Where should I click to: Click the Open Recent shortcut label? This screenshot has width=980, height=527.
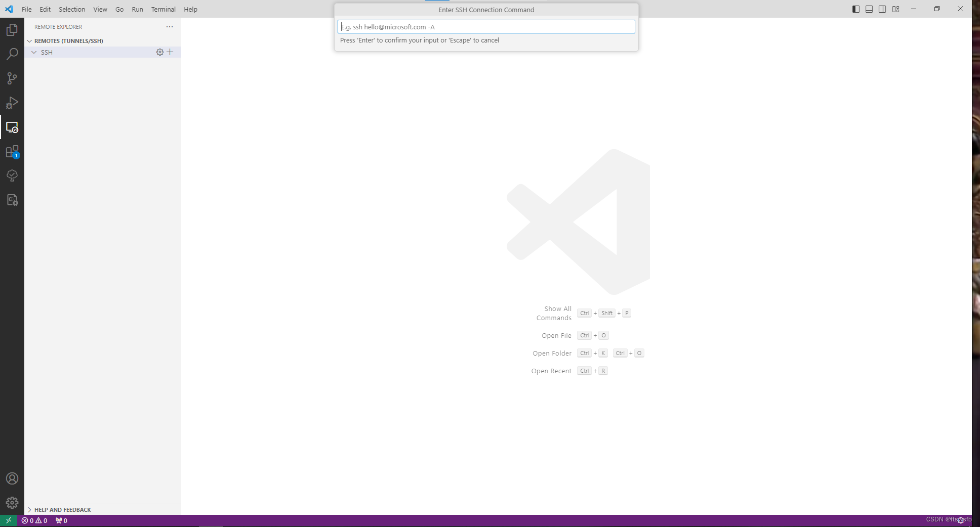click(551, 371)
